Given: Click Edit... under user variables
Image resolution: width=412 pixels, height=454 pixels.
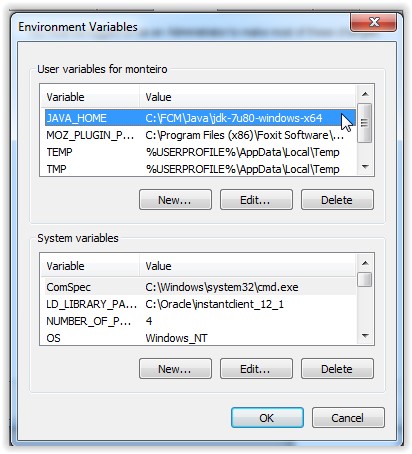Looking at the screenshot, I should coord(256,200).
